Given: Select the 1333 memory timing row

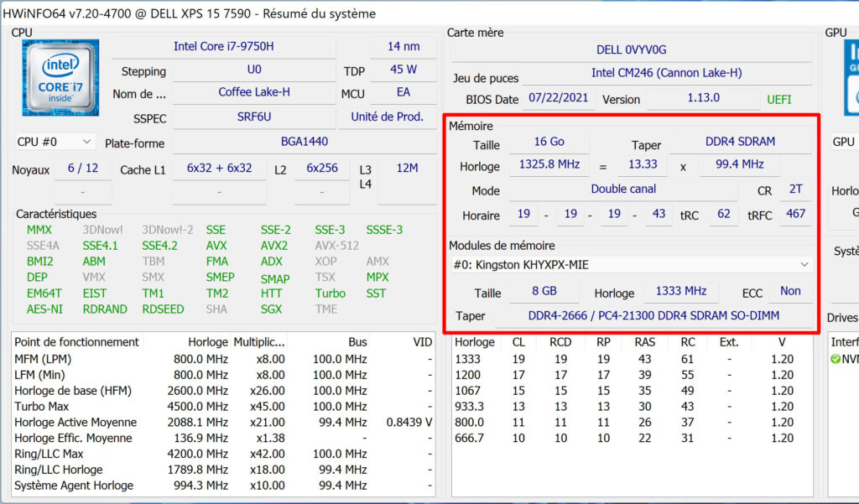Looking at the screenshot, I should [x=633, y=360].
